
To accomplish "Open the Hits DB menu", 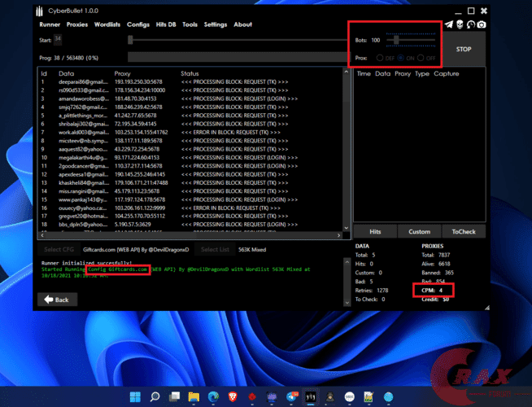I will 166,24.
